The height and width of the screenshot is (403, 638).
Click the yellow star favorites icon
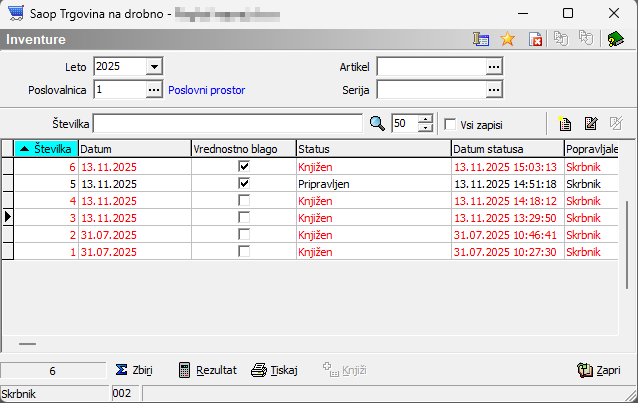507,39
